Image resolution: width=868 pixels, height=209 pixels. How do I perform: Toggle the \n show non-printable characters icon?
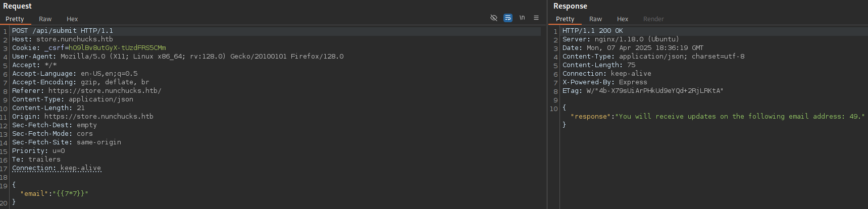point(522,18)
